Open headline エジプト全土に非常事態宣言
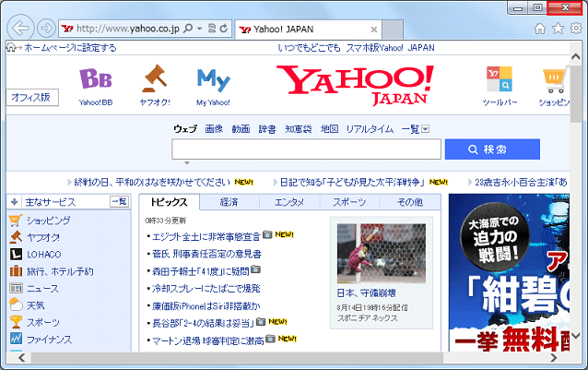This screenshot has width=588, height=370. 206,237
